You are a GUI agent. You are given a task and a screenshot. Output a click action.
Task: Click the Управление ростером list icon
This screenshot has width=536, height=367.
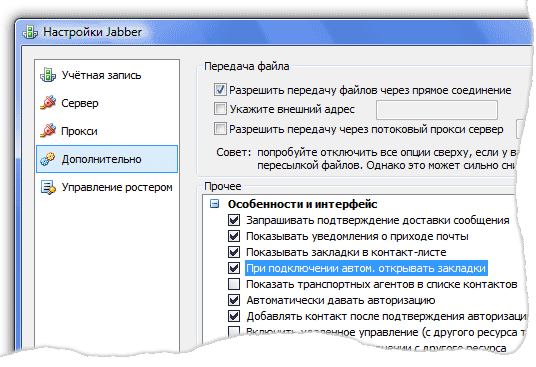tap(48, 187)
